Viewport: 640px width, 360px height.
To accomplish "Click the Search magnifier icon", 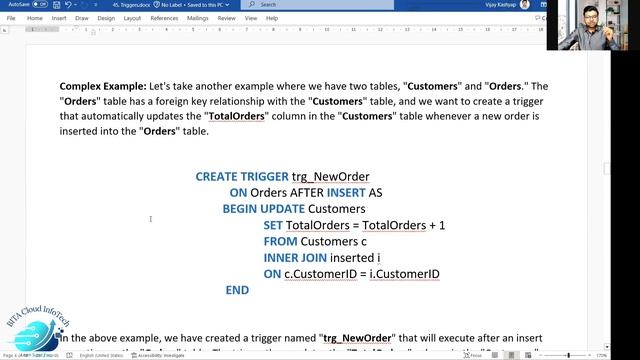I will [x=252, y=4].
